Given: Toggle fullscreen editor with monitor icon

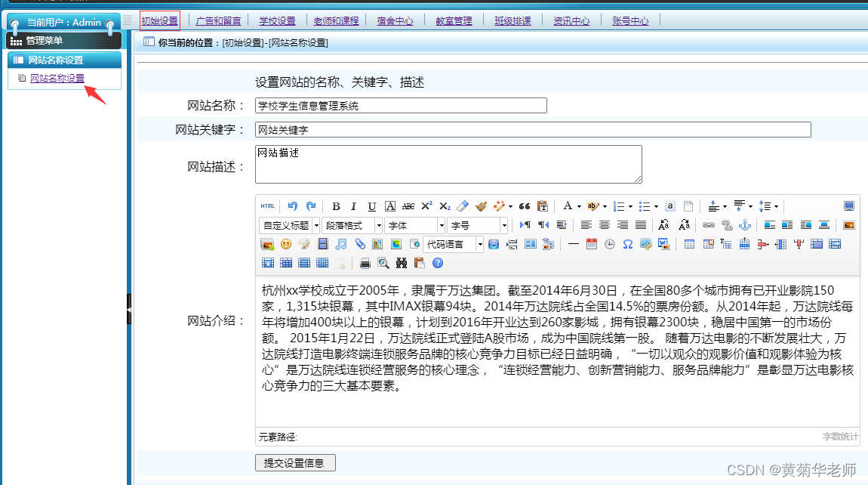Looking at the screenshot, I should click(x=848, y=206).
